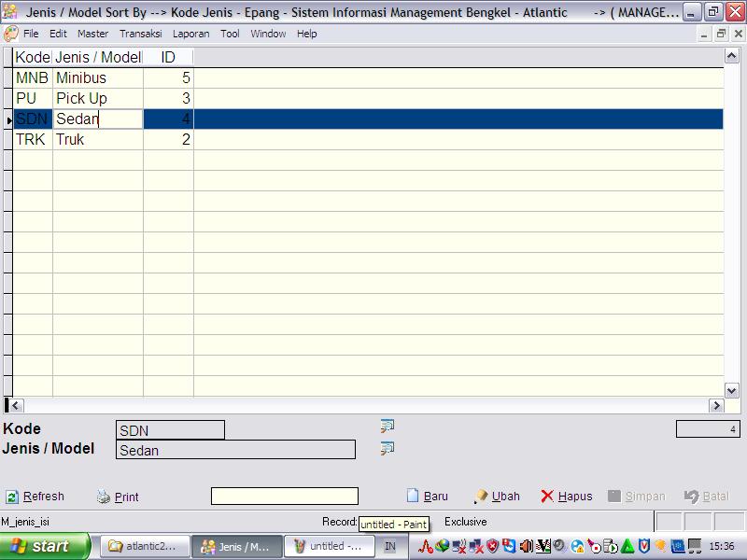Click the lookup icon beside Kode field
Viewport: 747px width, 560px height.
coord(388,427)
